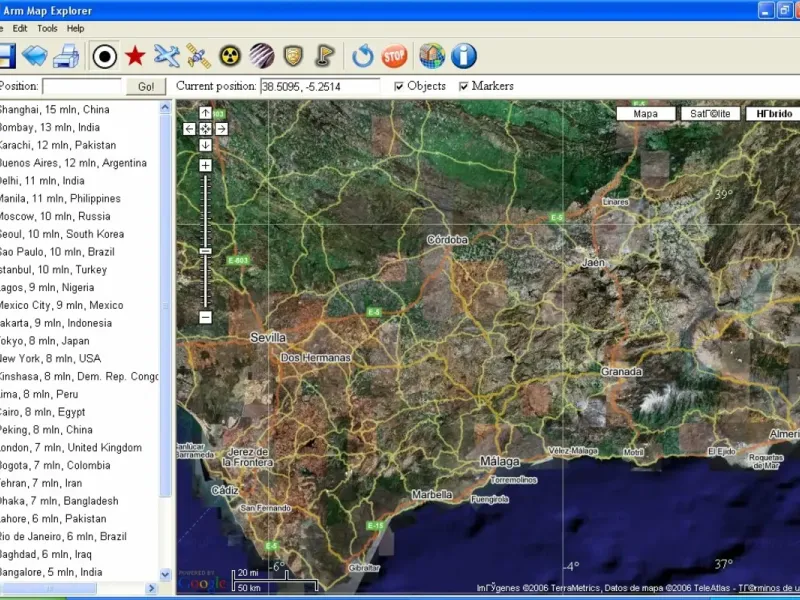The image size is (800, 600).
Task: Open the Tools menu
Action: (48, 29)
